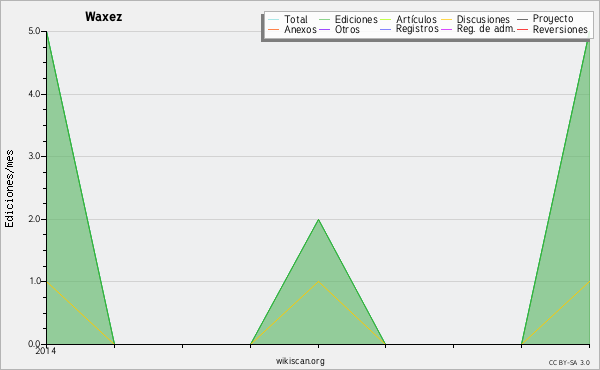Image resolution: width=600 pixels, height=370 pixels.
Task: Click the Reversiones legend entry
Action: tap(552, 29)
